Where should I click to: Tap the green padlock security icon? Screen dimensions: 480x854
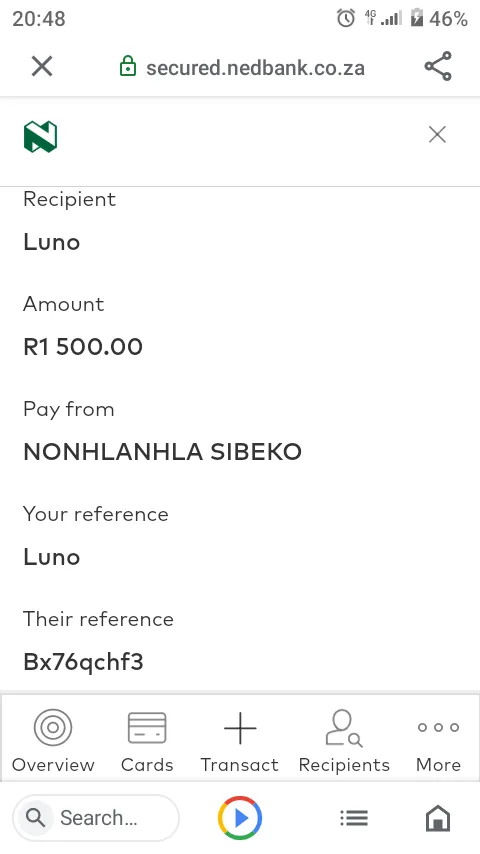(127, 66)
